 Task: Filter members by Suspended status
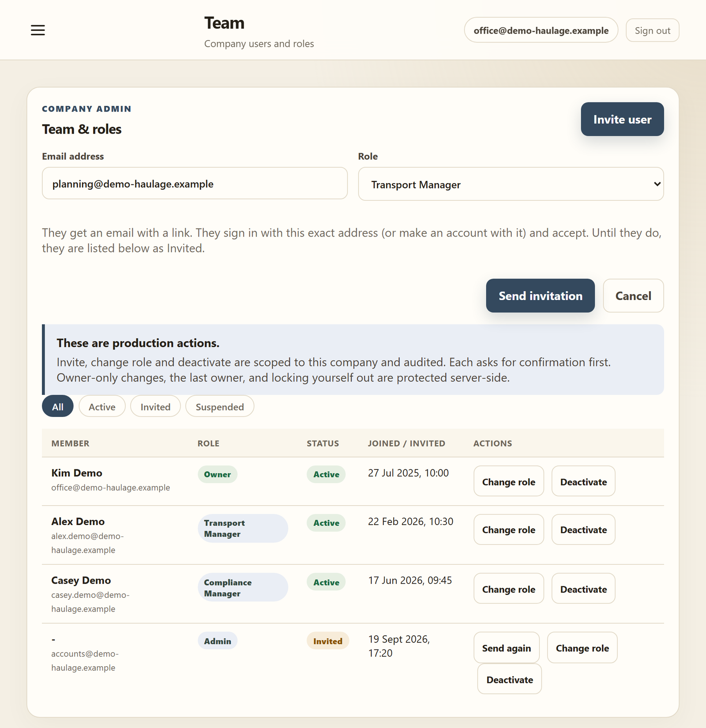pyautogui.click(x=220, y=406)
